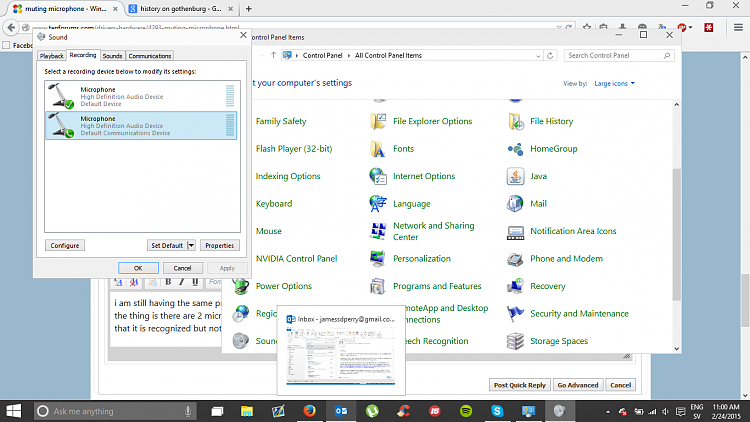
Task: Open the Fonts icon
Action: click(x=378, y=149)
